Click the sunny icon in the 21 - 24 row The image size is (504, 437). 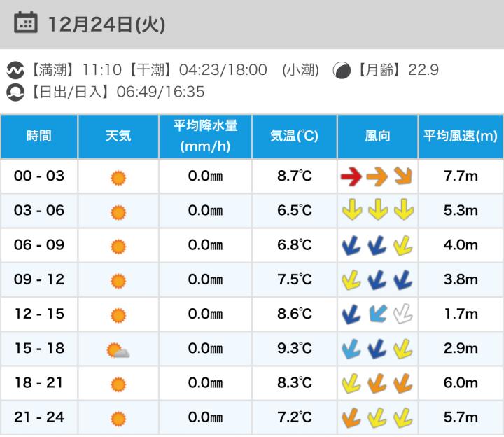[x=118, y=419]
